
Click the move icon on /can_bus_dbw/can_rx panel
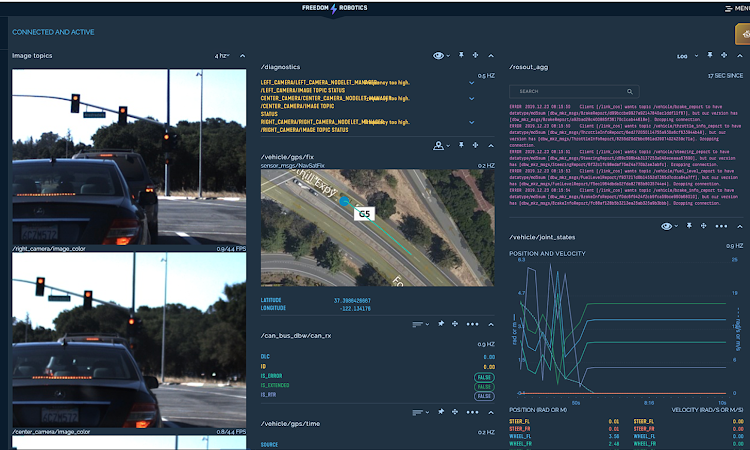455,324
